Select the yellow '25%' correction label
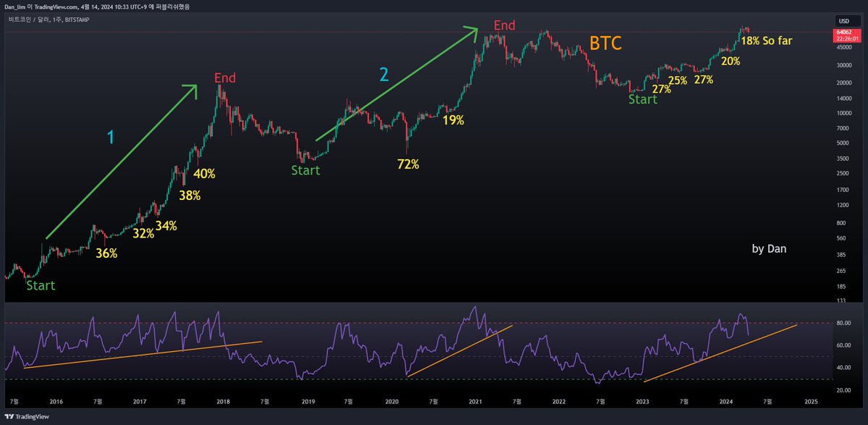 (678, 80)
